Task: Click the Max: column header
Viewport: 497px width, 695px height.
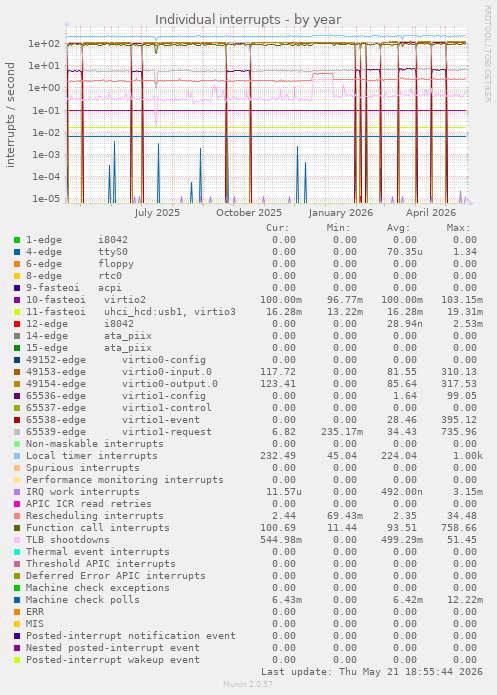Action: pyautogui.click(x=458, y=228)
